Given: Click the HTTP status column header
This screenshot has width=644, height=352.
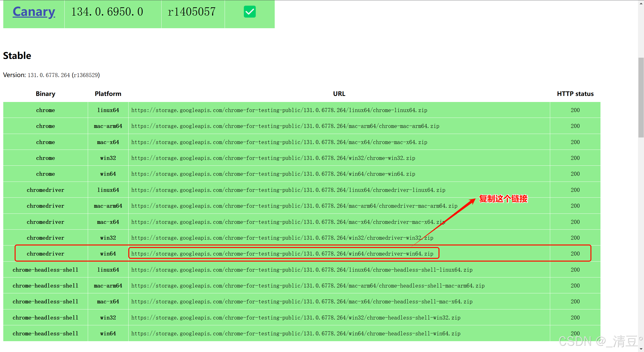Looking at the screenshot, I should coord(575,94).
